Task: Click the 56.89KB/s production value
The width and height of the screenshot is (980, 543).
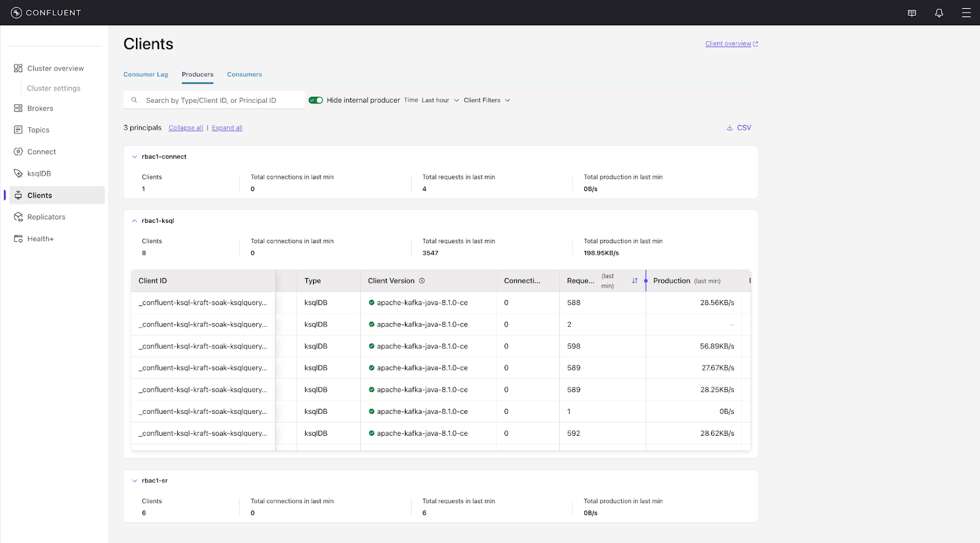Action: pos(717,346)
